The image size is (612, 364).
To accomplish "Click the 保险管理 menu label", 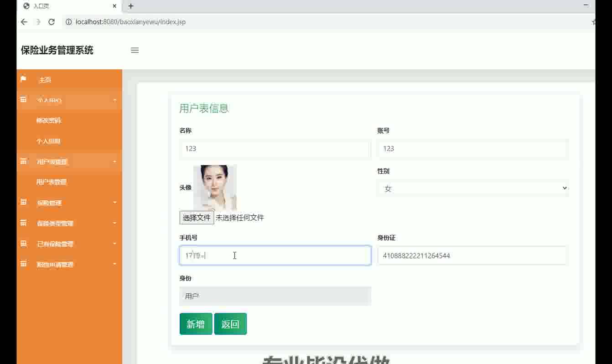I will [x=49, y=203].
